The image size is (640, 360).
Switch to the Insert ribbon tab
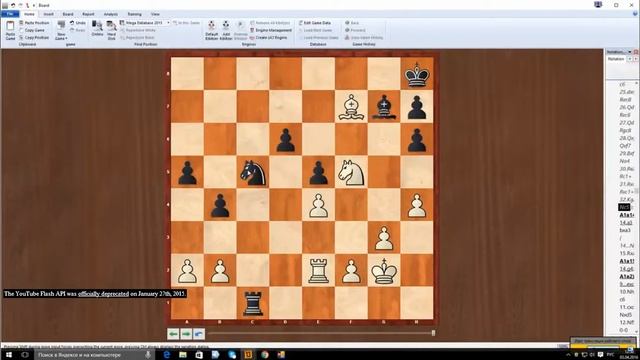coord(49,14)
